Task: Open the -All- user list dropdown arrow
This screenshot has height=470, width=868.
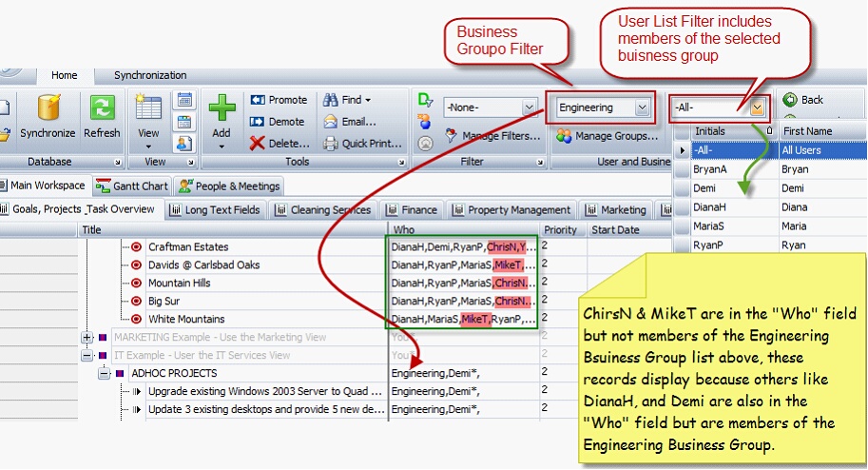Action: click(x=757, y=108)
